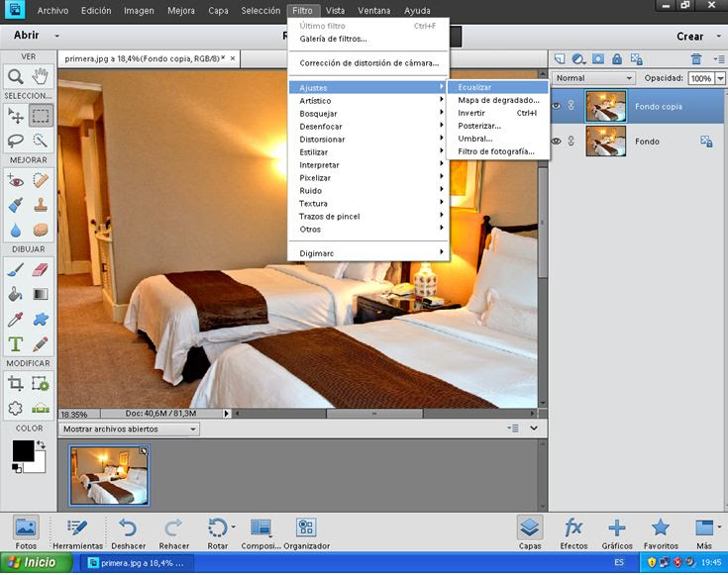The width and height of the screenshot is (728, 575).
Task: Choose Ecualizar in Ajustes submenu
Action: click(497, 87)
